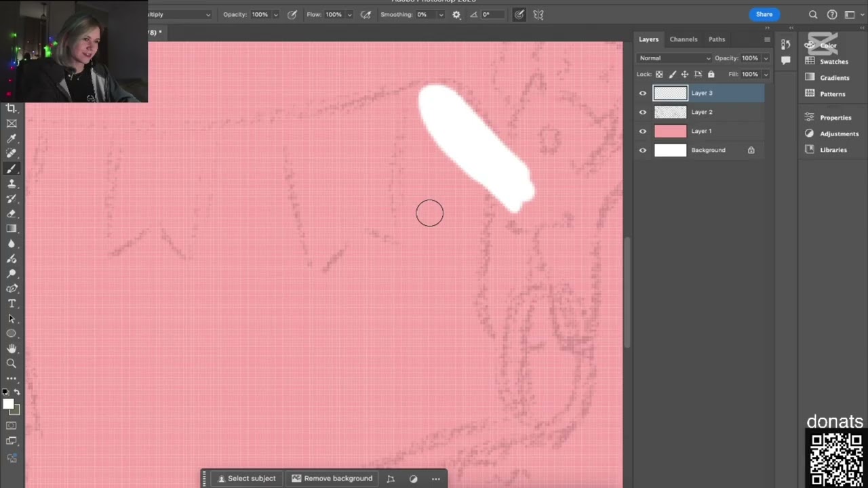Click the Share button
868x488 pixels.
(x=764, y=14)
